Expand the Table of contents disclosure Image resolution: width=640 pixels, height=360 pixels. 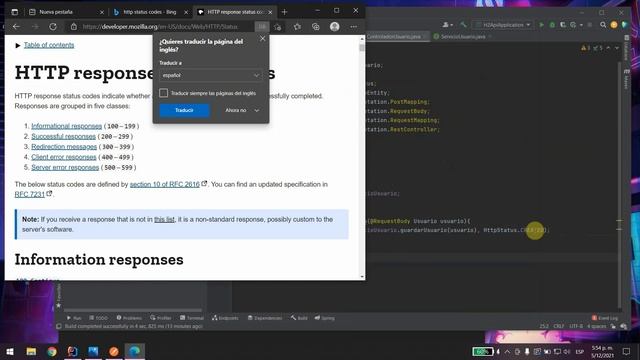[18, 45]
